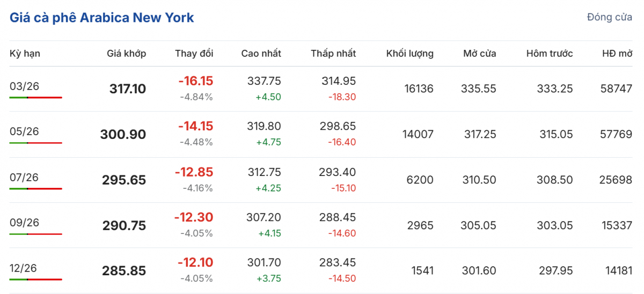The width and height of the screenshot is (644, 294).
Task: Select the 'Thay đổi' column header
Action: (194, 54)
